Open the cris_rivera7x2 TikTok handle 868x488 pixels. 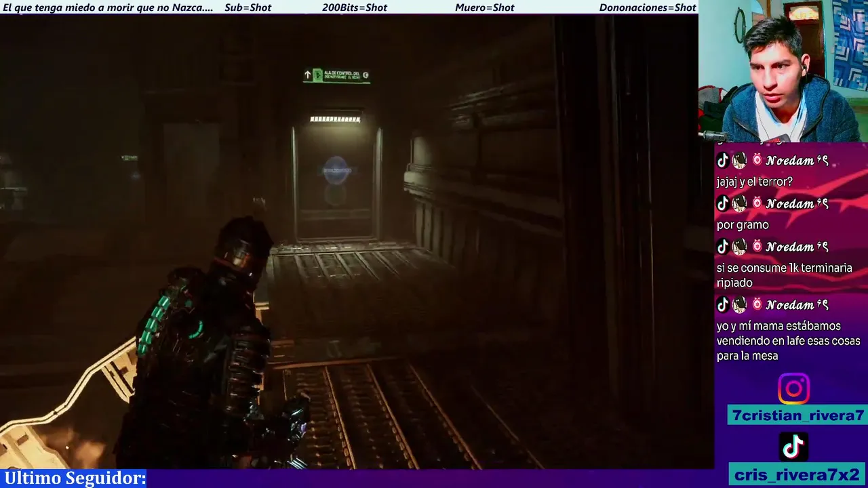[797, 474]
